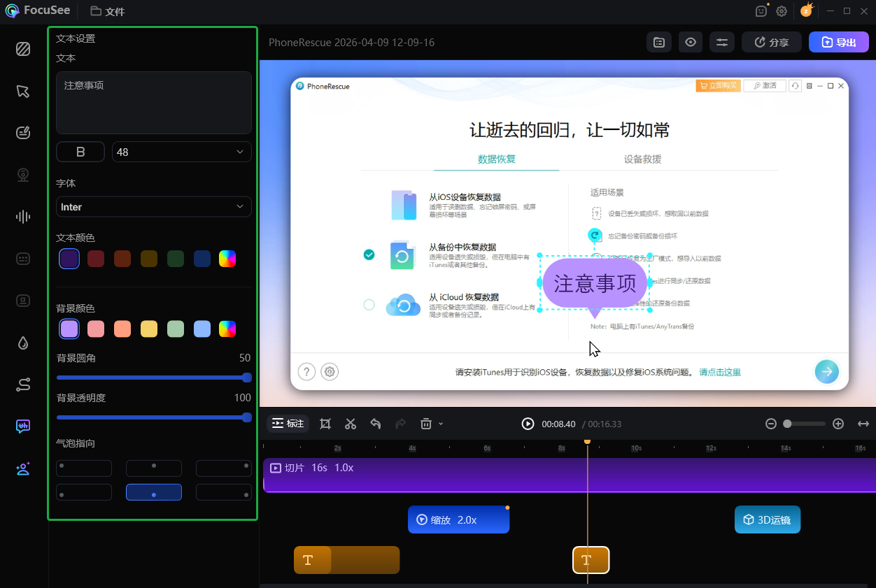
Task: Select bottom-right bubble pointer direction
Action: click(224, 492)
